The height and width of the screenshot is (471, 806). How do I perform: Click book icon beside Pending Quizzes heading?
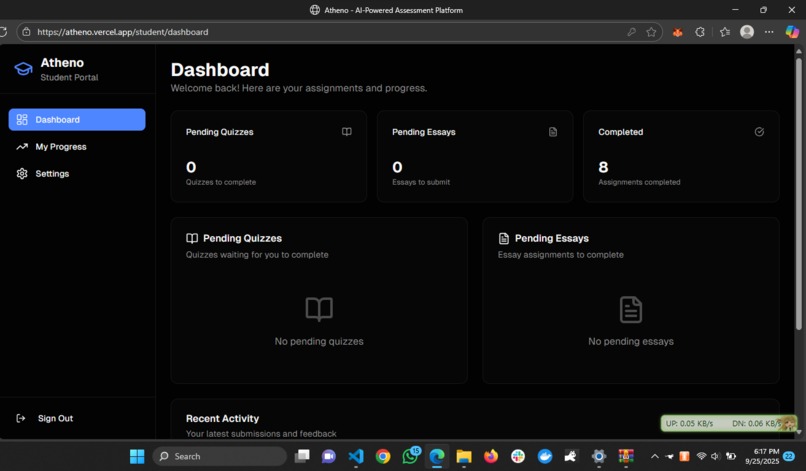(x=192, y=238)
